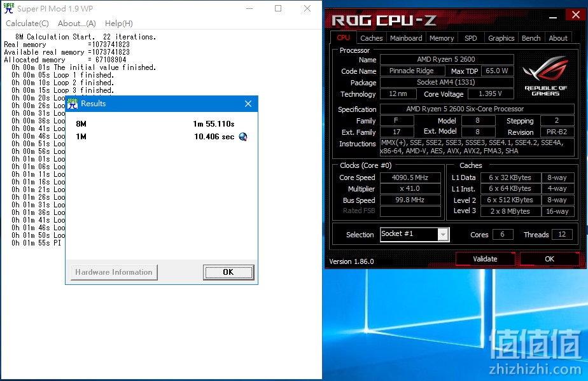Close the Results dialog with the X
Image resolution: width=588 pixels, height=381 pixels.
(x=248, y=104)
